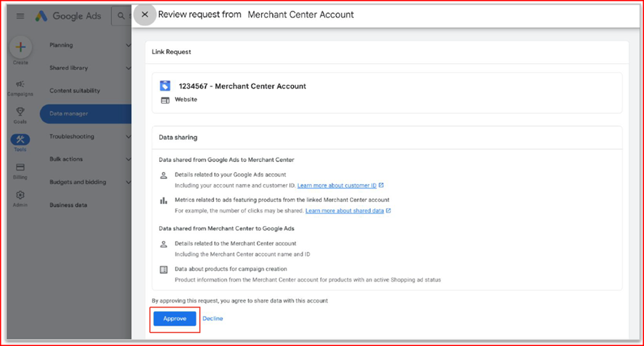Open the hamburger main menu
Image resolution: width=644 pixels, height=346 pixels.
(20, 16)
